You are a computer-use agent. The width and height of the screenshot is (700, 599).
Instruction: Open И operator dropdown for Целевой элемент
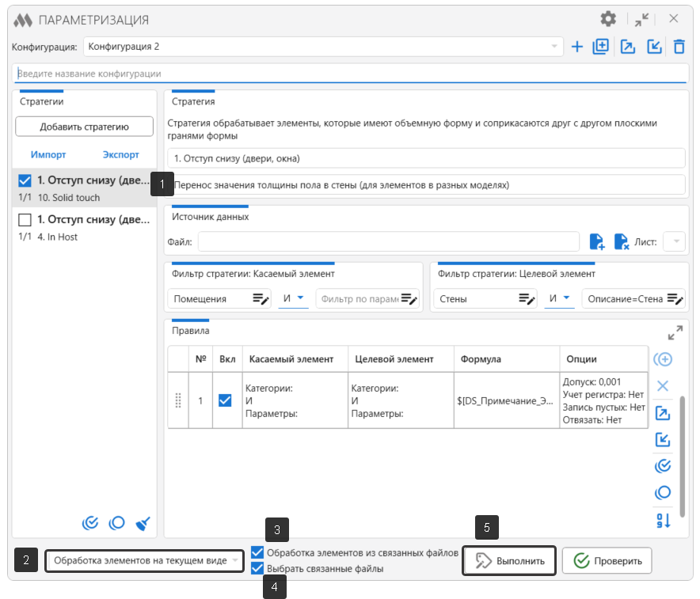pyautogui.click(x=559, y=298)
